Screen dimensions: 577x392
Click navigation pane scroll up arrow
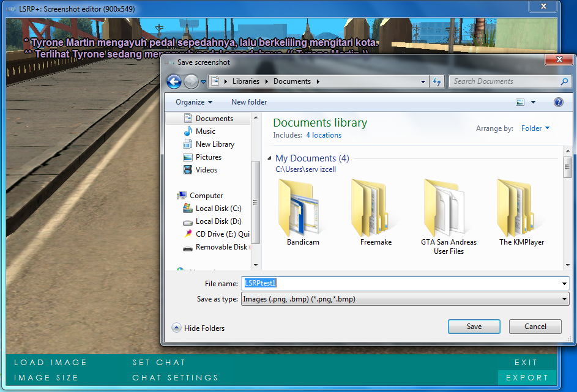256,117
